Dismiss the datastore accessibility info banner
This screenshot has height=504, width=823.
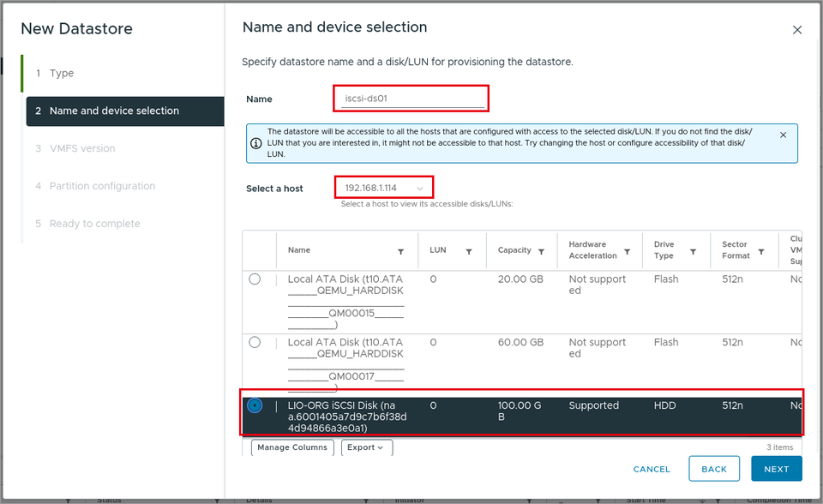coord(783,135)
